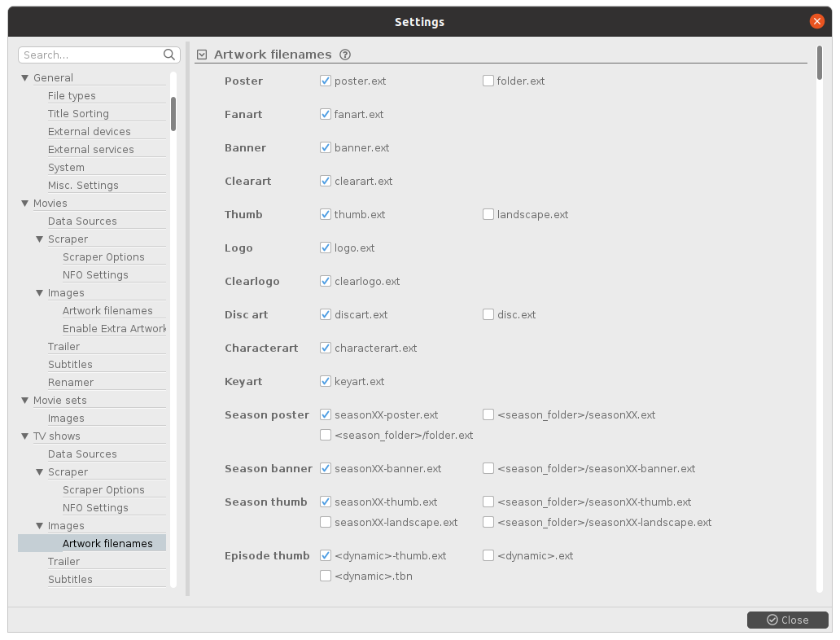Collapse the Artwork filenames section toggle
This screenshot has width=840, height=640.
coord(202,55)
